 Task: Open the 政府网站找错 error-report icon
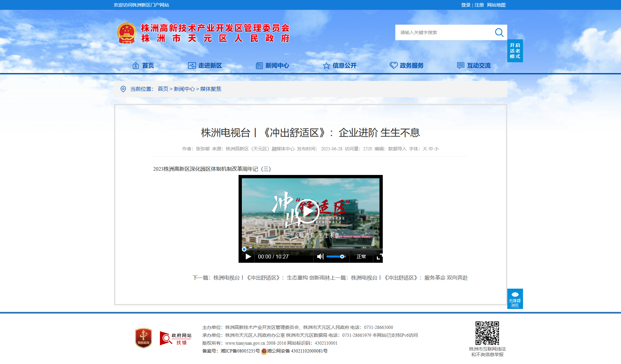[x=175, y=338]
